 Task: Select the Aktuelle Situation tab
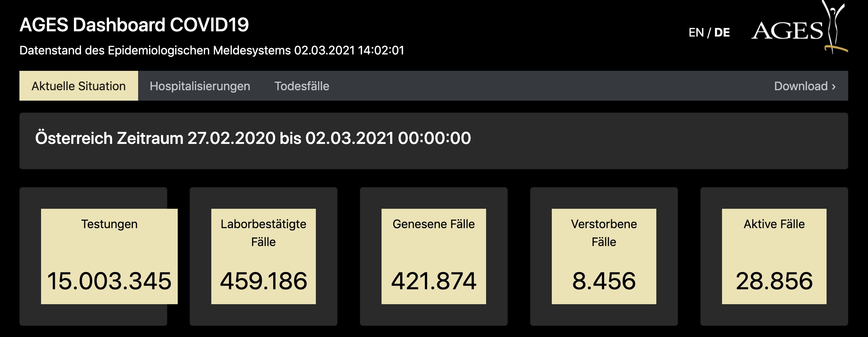point(78,86)
